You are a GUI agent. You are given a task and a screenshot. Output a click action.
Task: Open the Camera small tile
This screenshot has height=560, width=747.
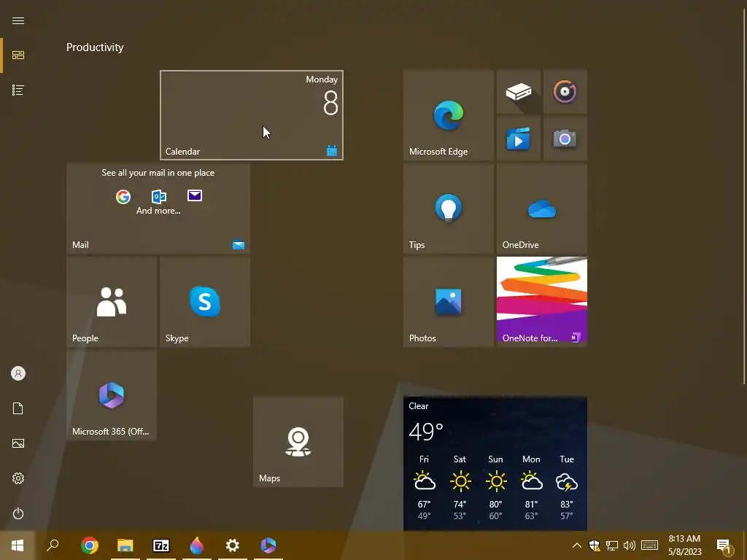point(565,138)
